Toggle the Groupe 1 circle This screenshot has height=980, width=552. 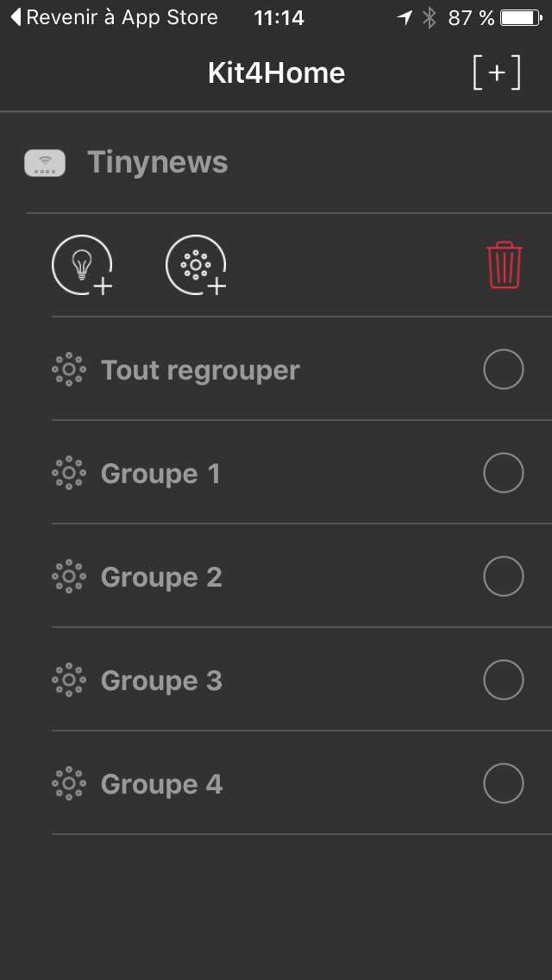[504, 474]
